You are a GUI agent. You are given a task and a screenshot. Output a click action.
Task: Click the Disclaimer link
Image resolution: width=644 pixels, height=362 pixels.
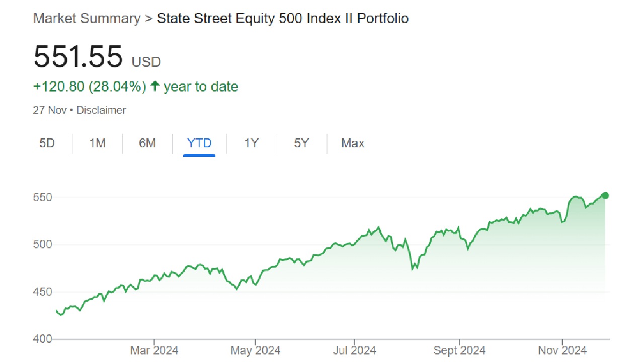(101, 110)
